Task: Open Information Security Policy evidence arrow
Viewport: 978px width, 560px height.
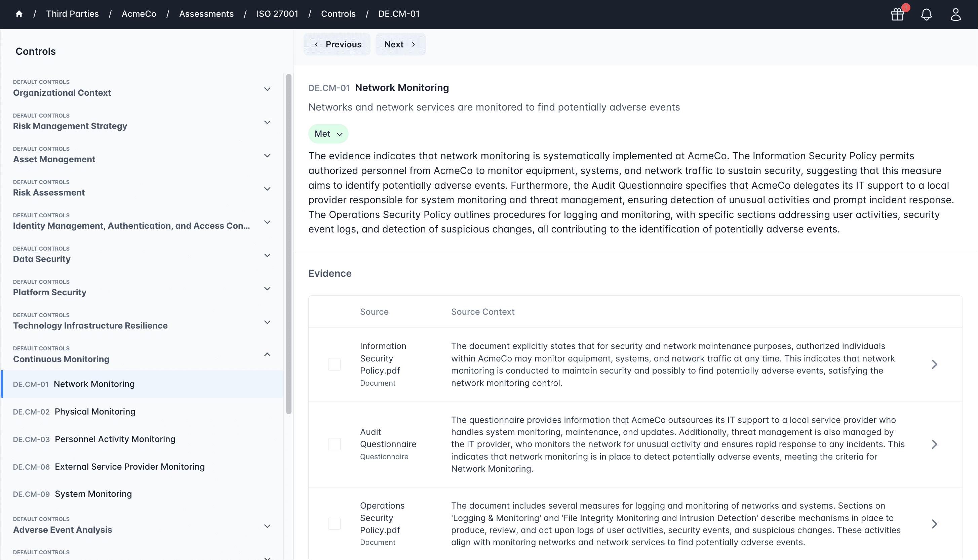Action: [x=934, y=364]
